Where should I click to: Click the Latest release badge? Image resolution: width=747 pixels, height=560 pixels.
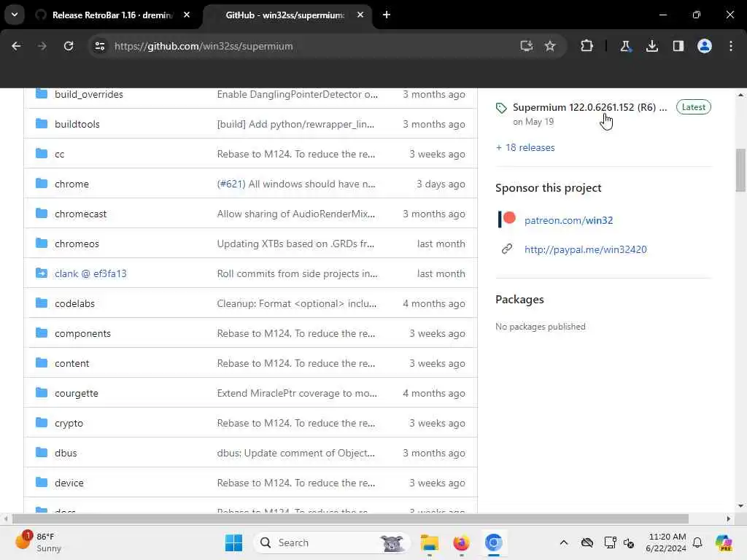coord(693,107)
